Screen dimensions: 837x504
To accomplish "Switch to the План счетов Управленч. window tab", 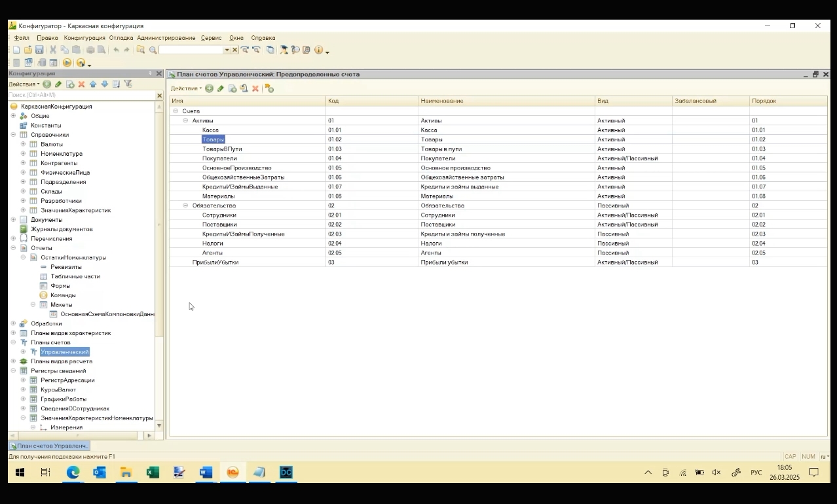I will click(49, 446).
